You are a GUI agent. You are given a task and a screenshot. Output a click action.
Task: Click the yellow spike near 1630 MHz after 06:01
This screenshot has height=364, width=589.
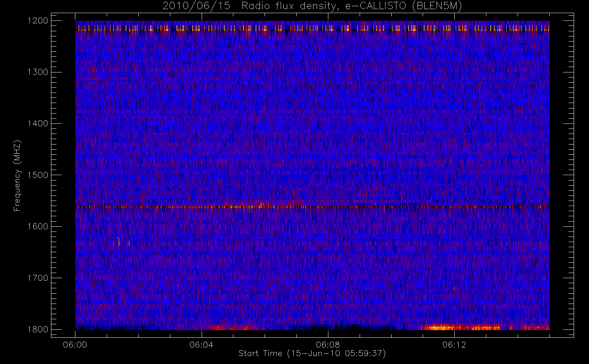click(119, 241)
